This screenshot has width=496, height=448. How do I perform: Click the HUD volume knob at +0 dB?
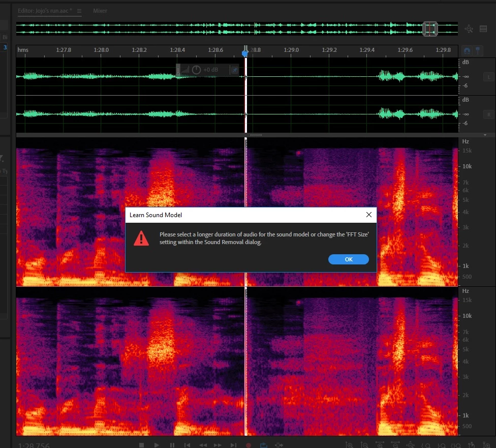click(x=196, y=70)
